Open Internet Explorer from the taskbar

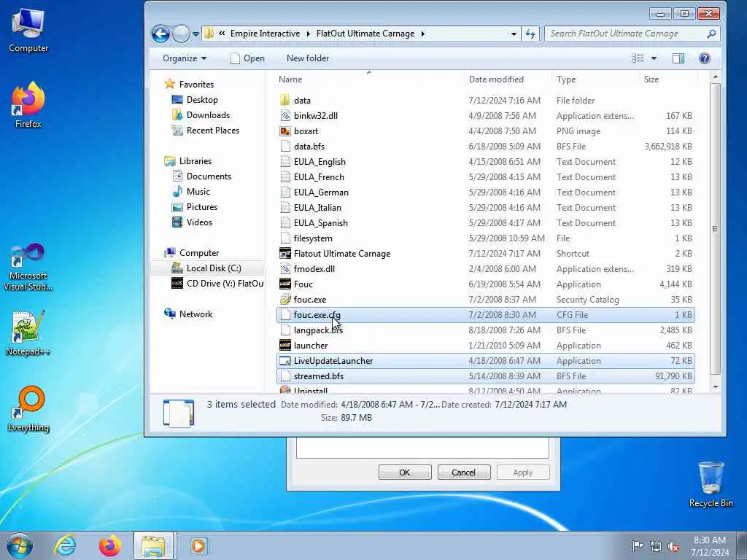pos(65,545)
